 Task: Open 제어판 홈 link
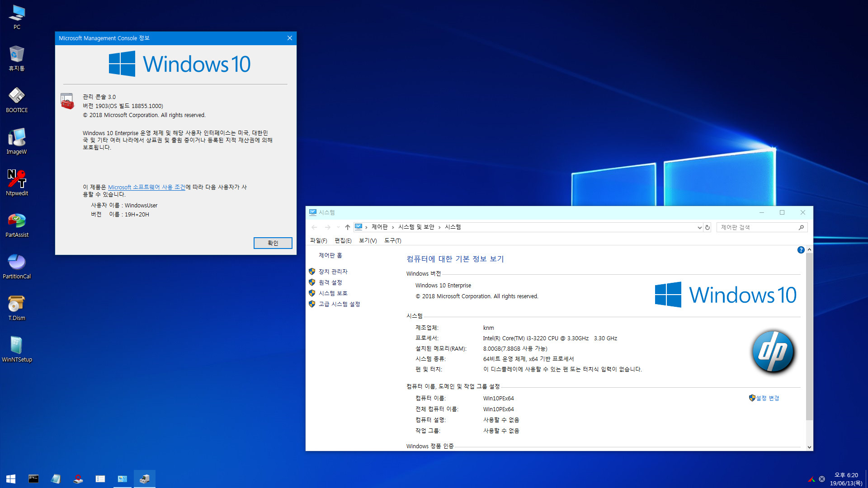(x=330, y=255)
